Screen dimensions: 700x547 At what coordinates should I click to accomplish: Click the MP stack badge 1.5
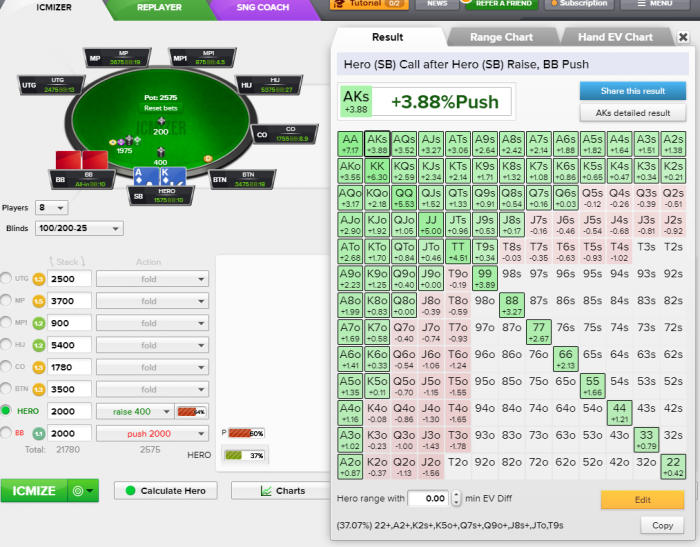coord(39,301)
